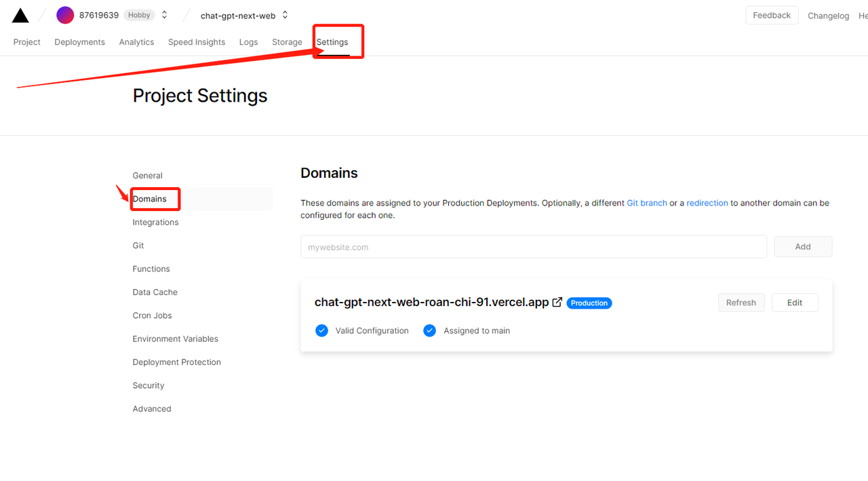Click the Valid Configuration checkmark icon
This screenshot has height=481, width=868.
321,330
